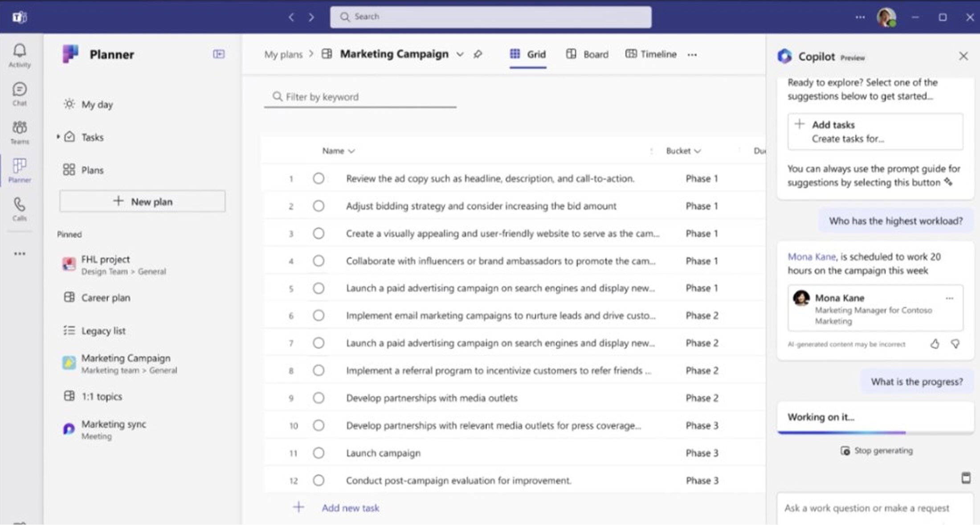Image resolution: width=980 pixels, height=525 pixels.
Task: Stop generating the Copilot response
Action: [x=877, y=451]
